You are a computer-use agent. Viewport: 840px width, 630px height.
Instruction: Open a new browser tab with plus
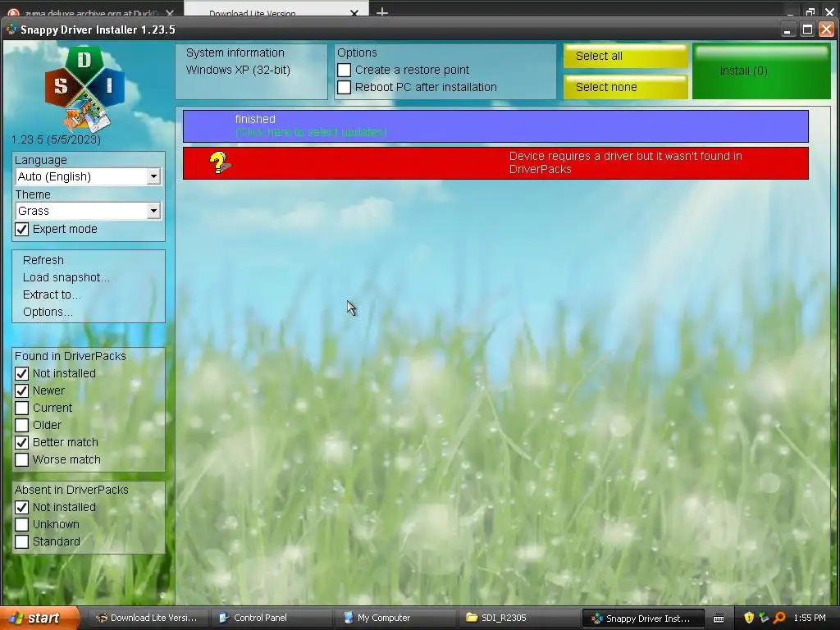(x=382, y=11)
